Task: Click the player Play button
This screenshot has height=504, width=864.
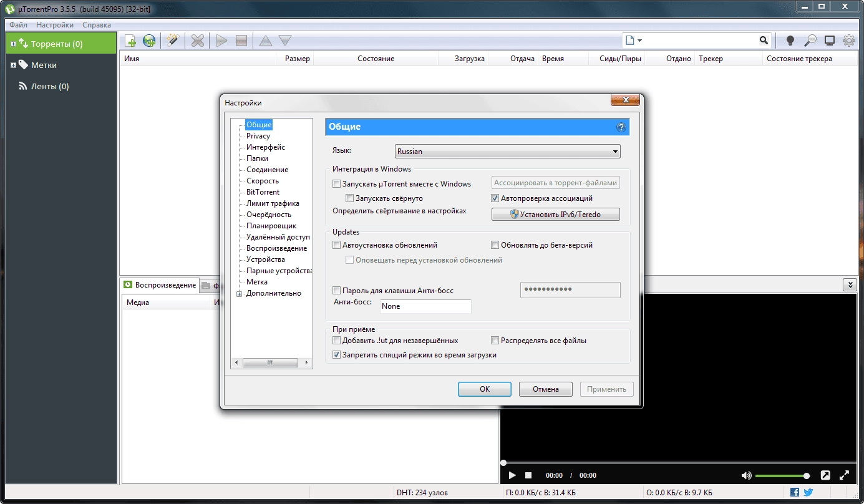Action: [512, 475]
